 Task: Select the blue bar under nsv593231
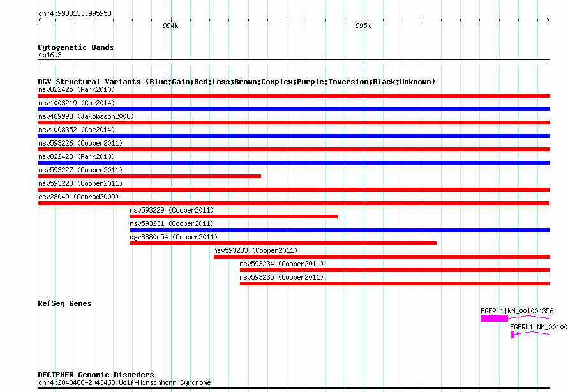pos(340,230)
